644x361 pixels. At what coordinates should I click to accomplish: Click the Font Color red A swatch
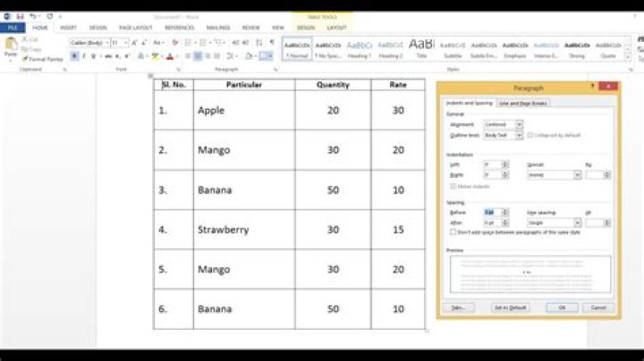[170, 56]
